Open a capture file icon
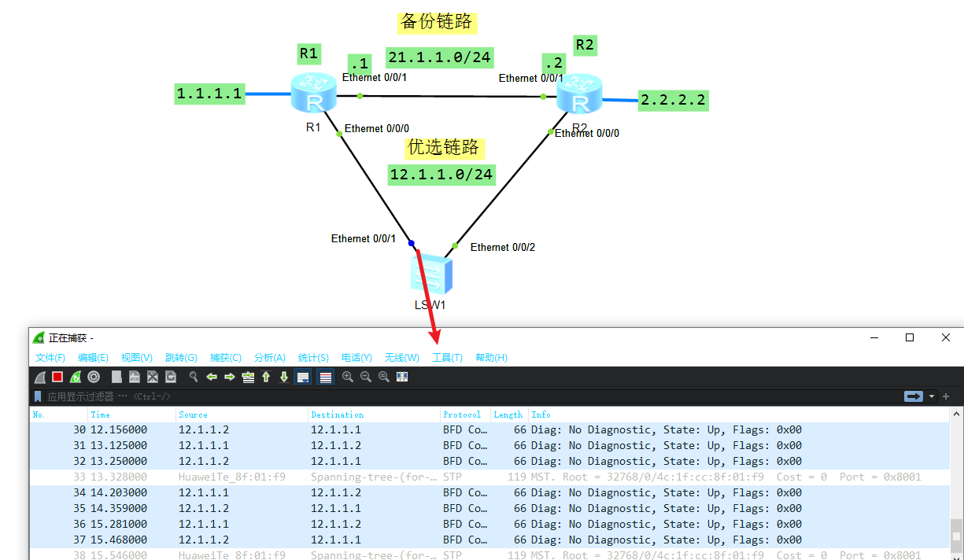This screenshot has width=964, height=560. (116, 377)
